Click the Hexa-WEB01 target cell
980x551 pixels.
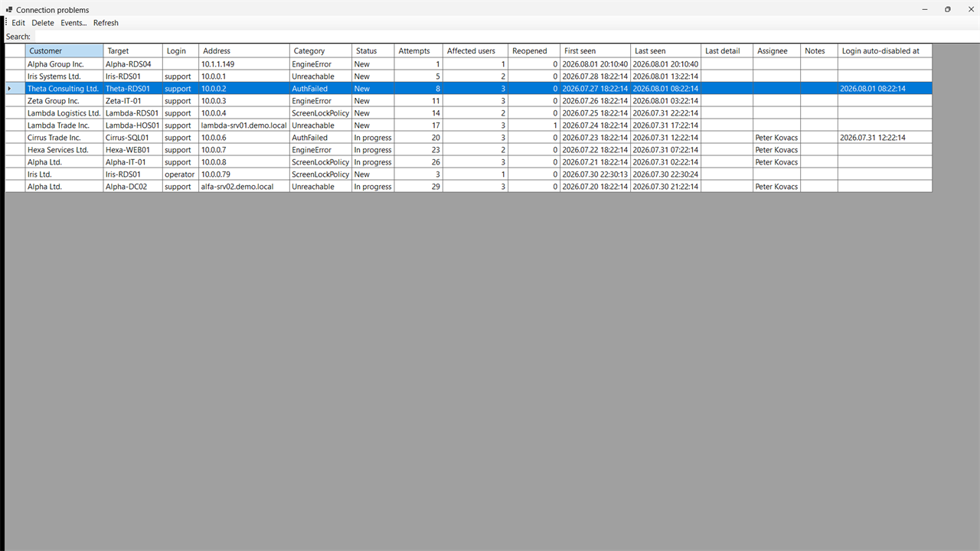pos(132,150)
